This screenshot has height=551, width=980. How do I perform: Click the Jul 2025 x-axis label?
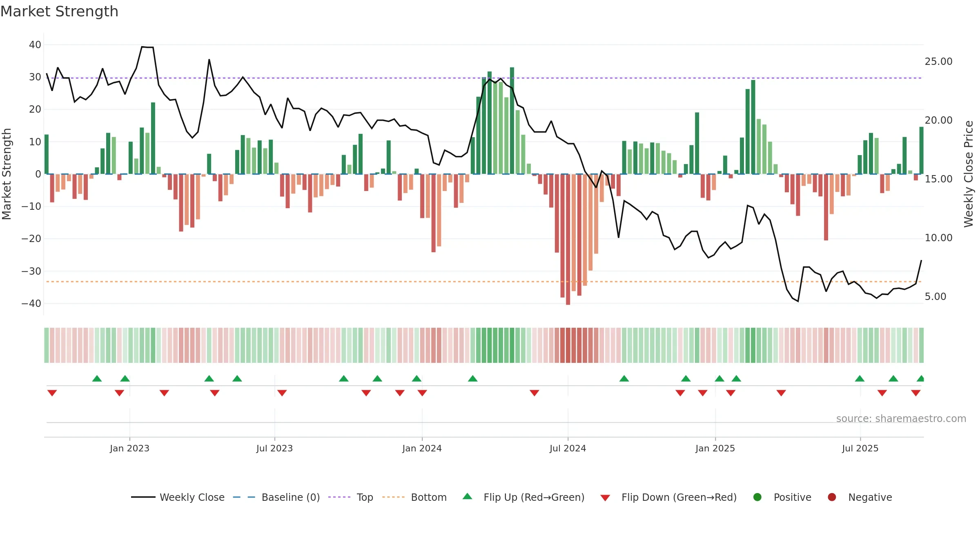[860, 449]
